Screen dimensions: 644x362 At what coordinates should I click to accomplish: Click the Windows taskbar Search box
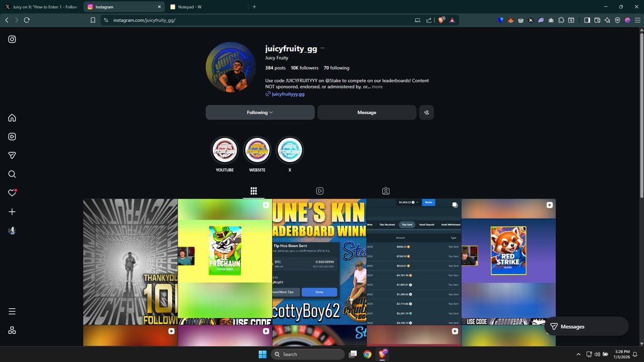coord(308,354)
